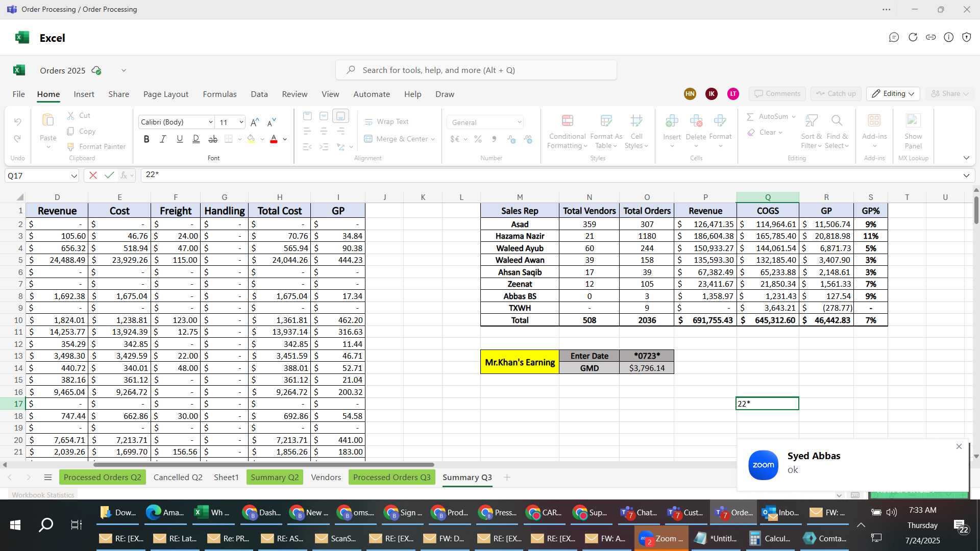Click the Find & Select magnifier icon
Image resolution: width=980 pixels, height=551 pixels.
[x=837, y=121]
